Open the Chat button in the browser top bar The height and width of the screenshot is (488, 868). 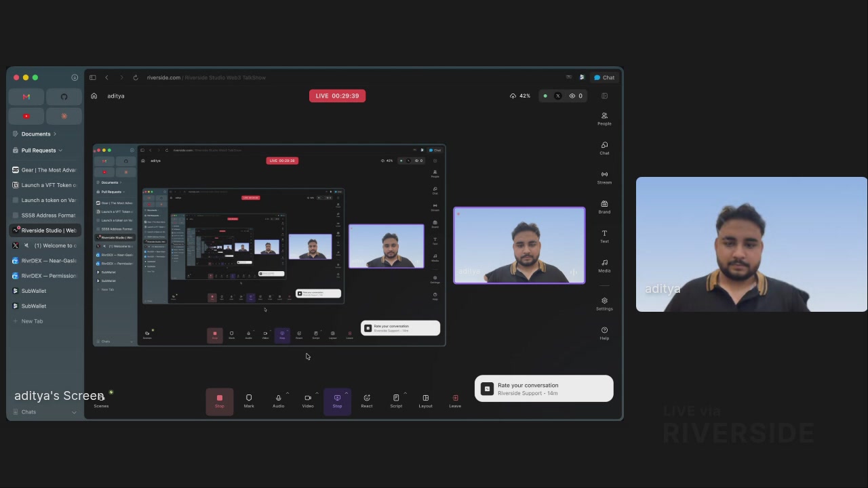[604, 77]
